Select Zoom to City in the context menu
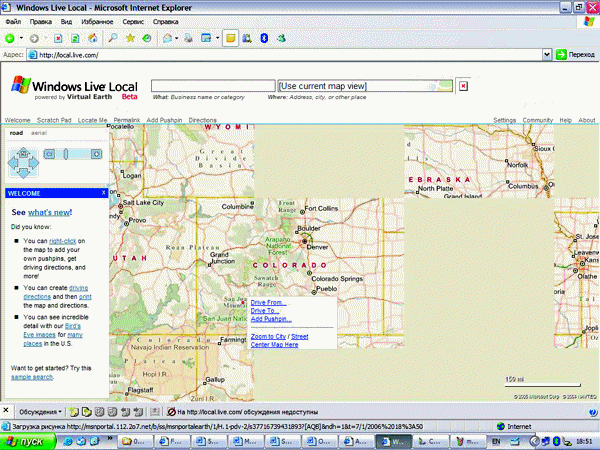600x450 pixels. coord(268,336)
